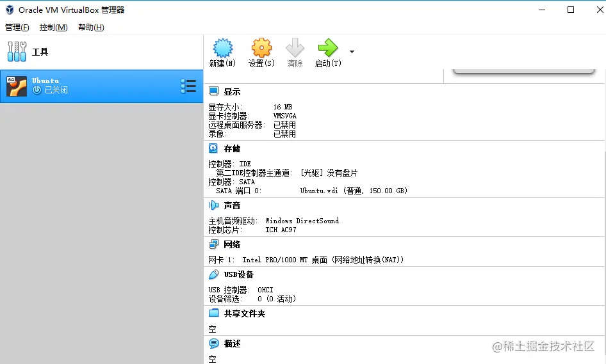Open the 管理(F) menu
This screenshot has width=606, height=364.
(17, 28)
